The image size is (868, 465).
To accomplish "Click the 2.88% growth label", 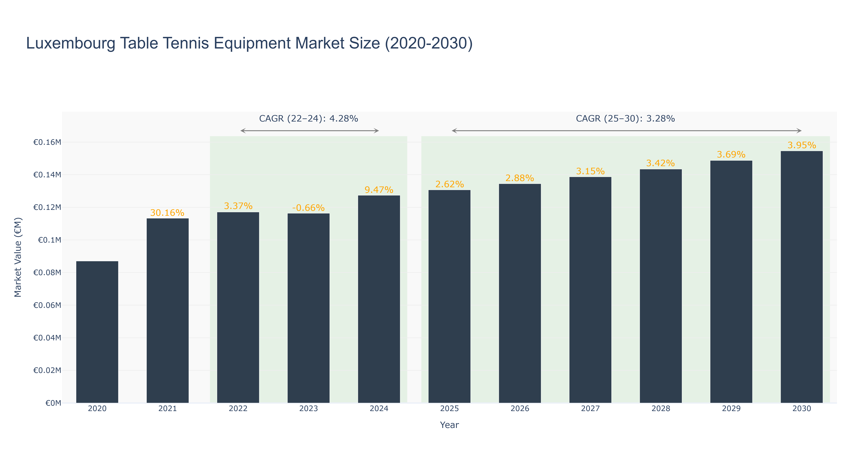I will pos(520,178).
